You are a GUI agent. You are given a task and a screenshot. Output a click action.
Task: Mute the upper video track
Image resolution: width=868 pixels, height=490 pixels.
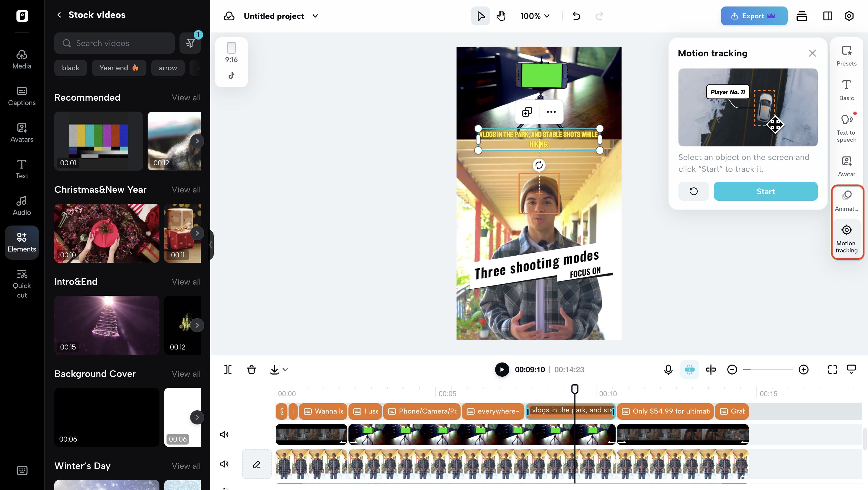224,434
